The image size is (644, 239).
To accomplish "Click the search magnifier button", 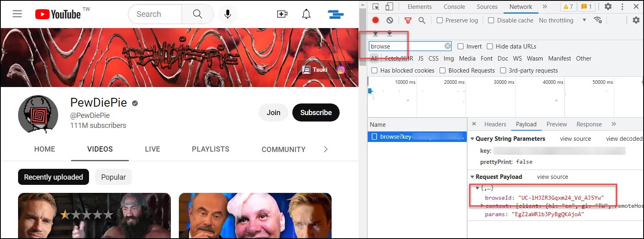I will click(197, 14).
